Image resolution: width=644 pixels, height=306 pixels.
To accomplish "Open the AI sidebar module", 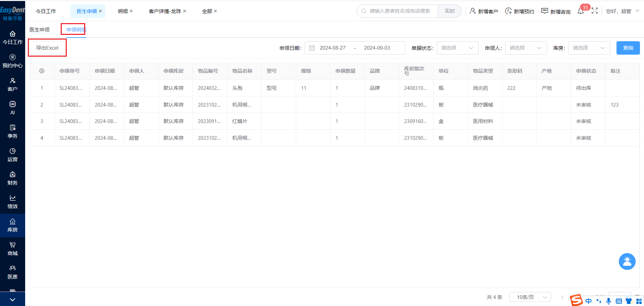I will (x=12, y=108).
